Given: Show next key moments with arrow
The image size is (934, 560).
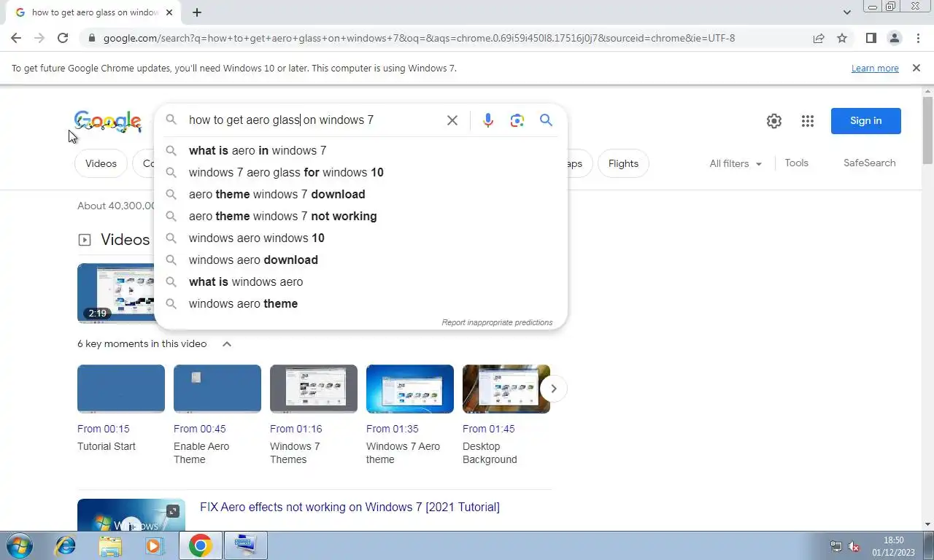Looking at the screenshot, I should pyautogui.click(x=553, y=389).
